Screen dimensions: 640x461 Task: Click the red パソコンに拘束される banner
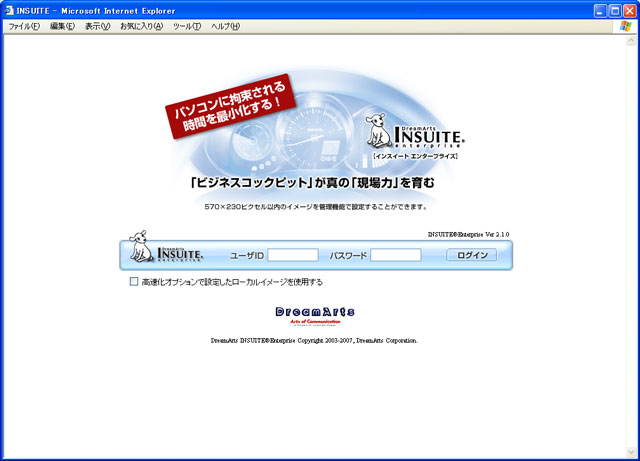(230, 106)
